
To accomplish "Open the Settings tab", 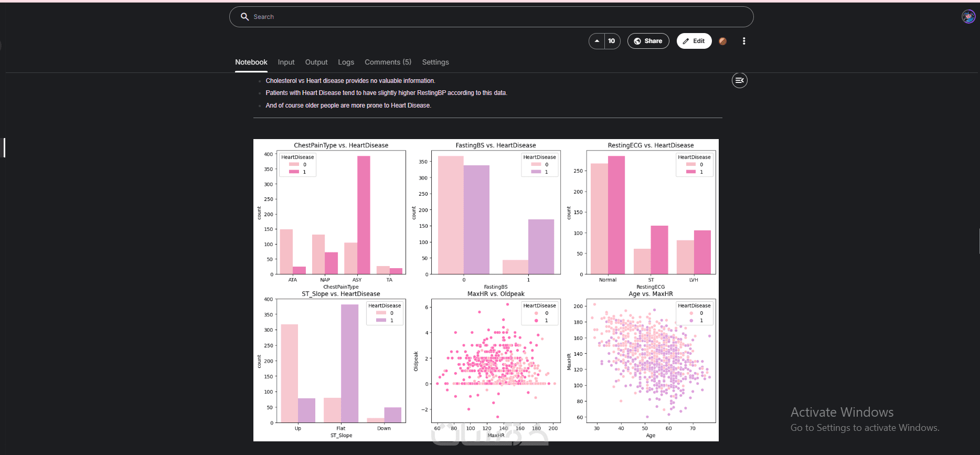I will 435,62.
